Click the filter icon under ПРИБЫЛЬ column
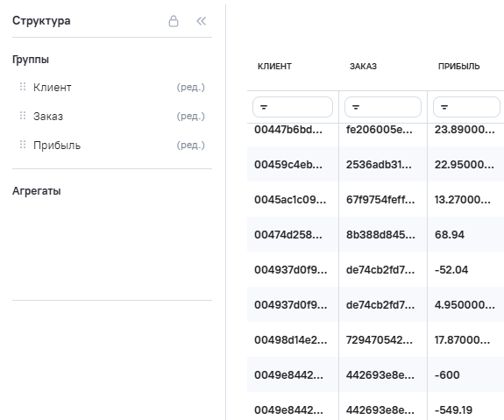Image resolution: width=504 pixels, height=420 pixels. coord(444,107)
